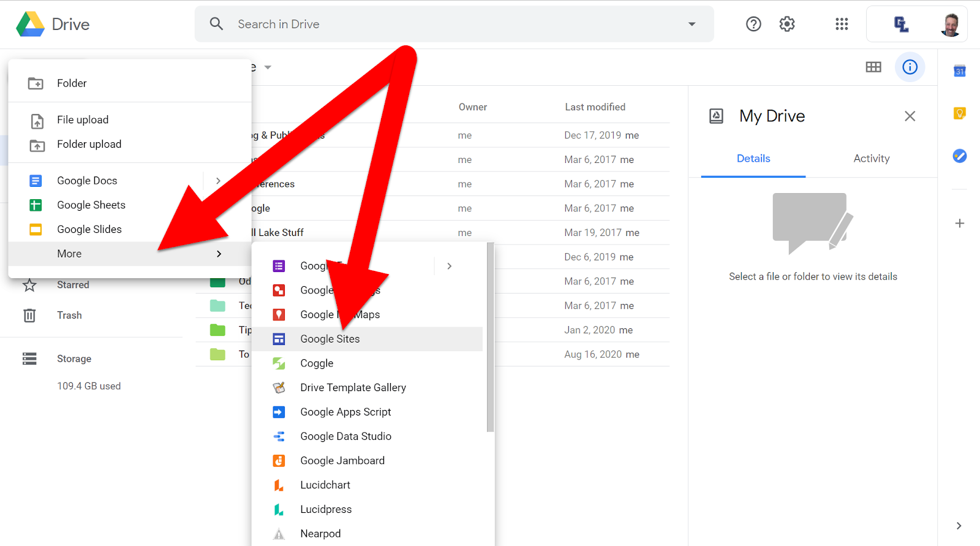Open Trash in the sidebar
980x546 pixels.
click(69, 315)
